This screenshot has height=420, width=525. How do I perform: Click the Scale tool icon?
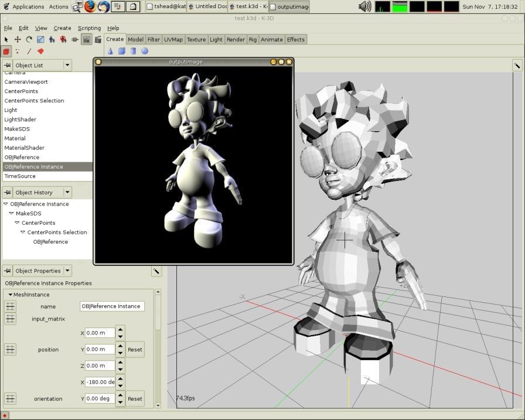coord(40,40)
